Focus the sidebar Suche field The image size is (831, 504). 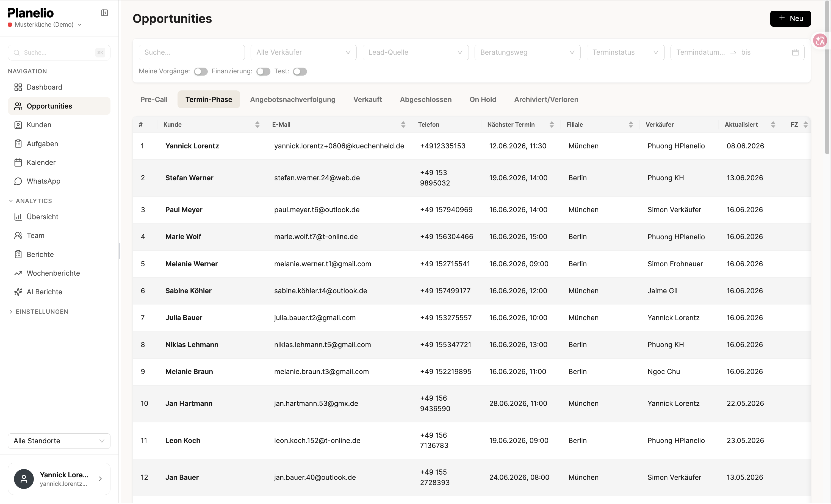point(59,53)
